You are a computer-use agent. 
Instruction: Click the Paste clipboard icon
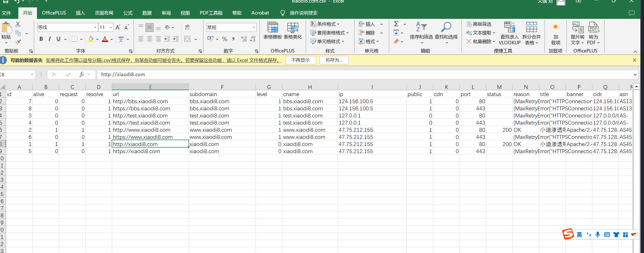point(6,28)
